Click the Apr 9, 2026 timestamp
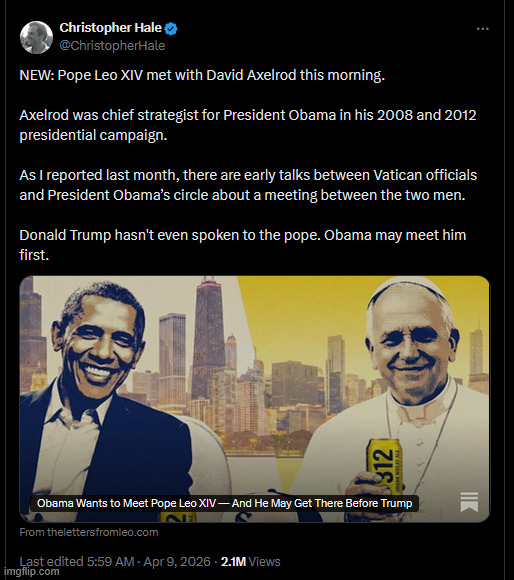Image resolution: width=514 pixels, height=580 pixels. pyautogui.click(x=177, y=562)
